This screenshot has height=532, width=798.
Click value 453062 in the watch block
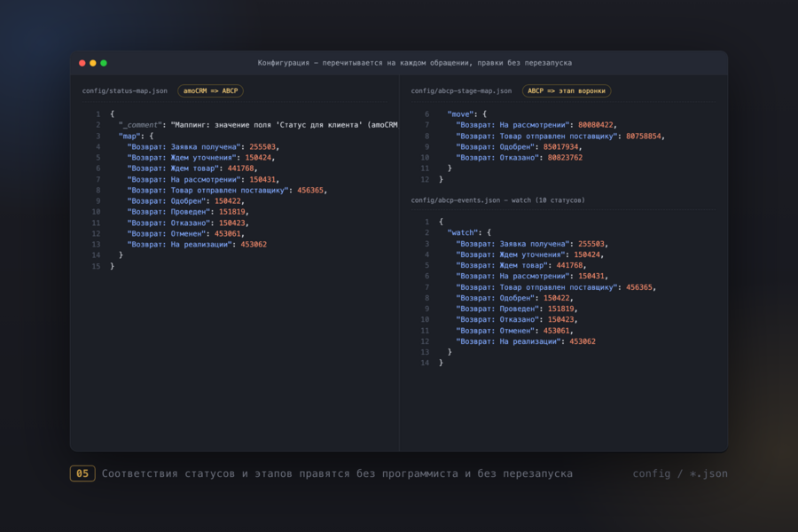(583, 341)
